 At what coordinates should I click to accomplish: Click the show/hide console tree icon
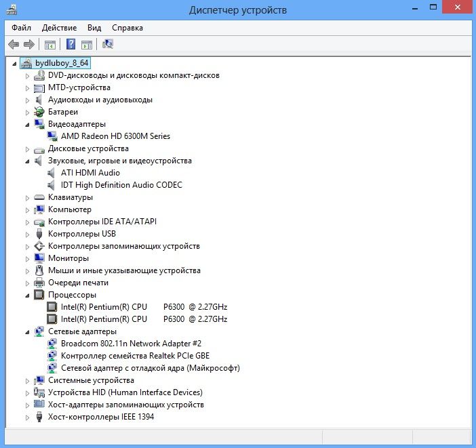click(50, 45)
